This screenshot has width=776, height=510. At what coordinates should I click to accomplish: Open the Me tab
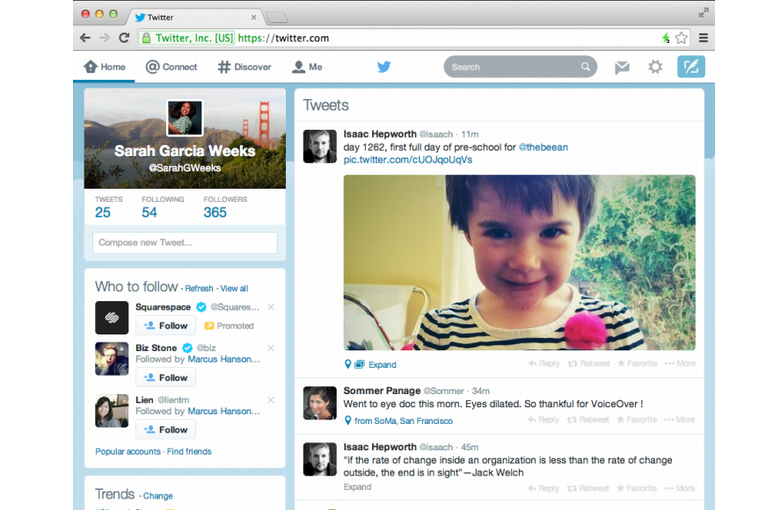pyautogui.click(x=307, y=67)
